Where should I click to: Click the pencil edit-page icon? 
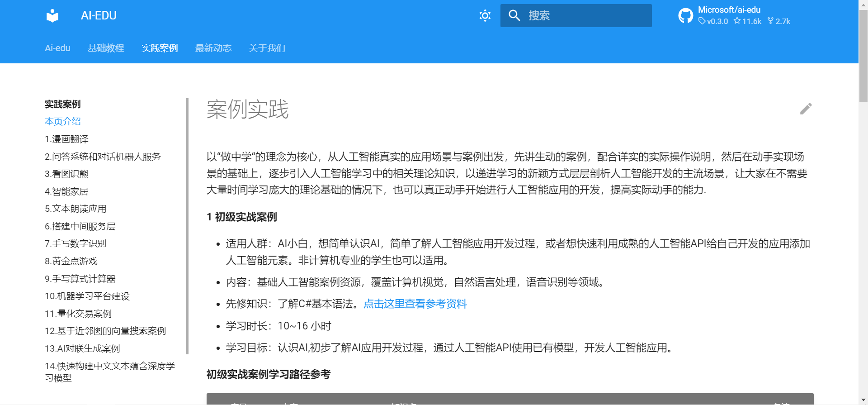pyautogui.click(x=806, y=109)
